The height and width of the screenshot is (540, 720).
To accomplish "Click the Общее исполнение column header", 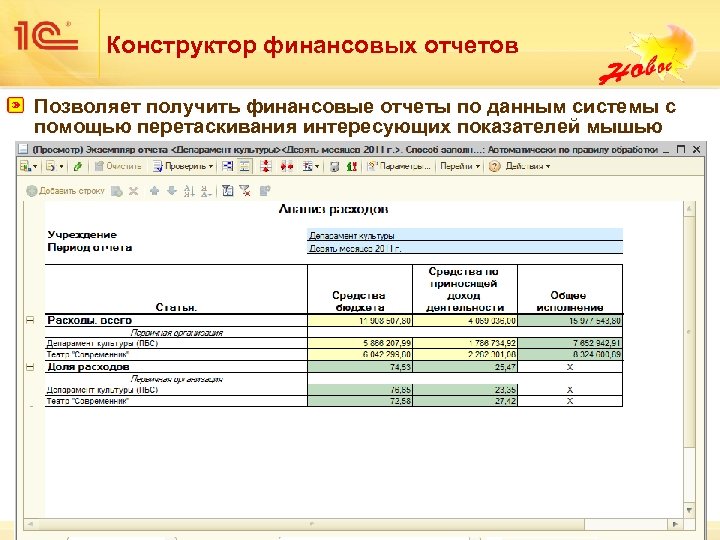I will pyautogui.click(x=570, y=289).
